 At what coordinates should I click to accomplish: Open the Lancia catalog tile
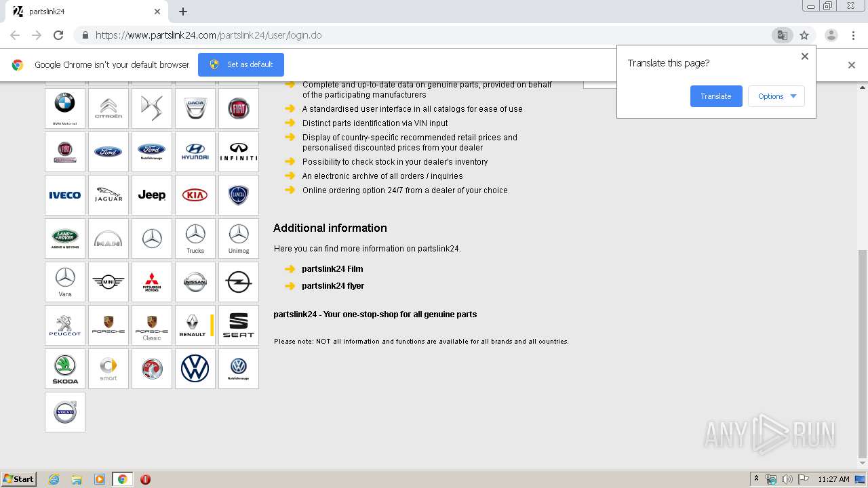coord(239,195)
